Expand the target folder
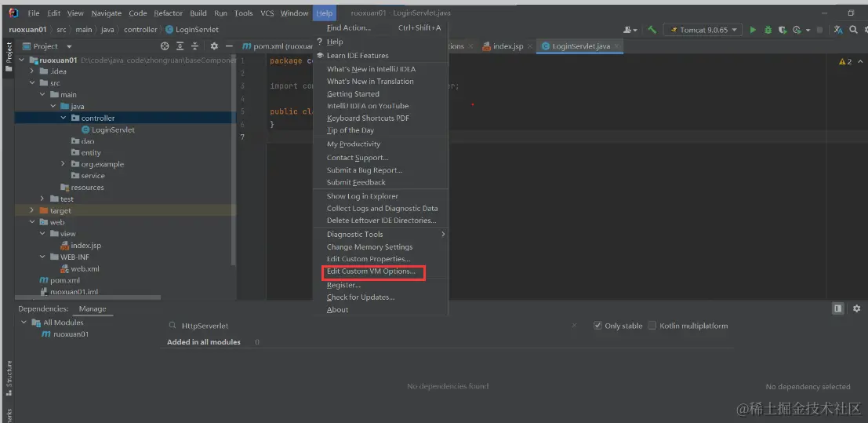Viewport: 868px width, 423px height. (33, 210)
